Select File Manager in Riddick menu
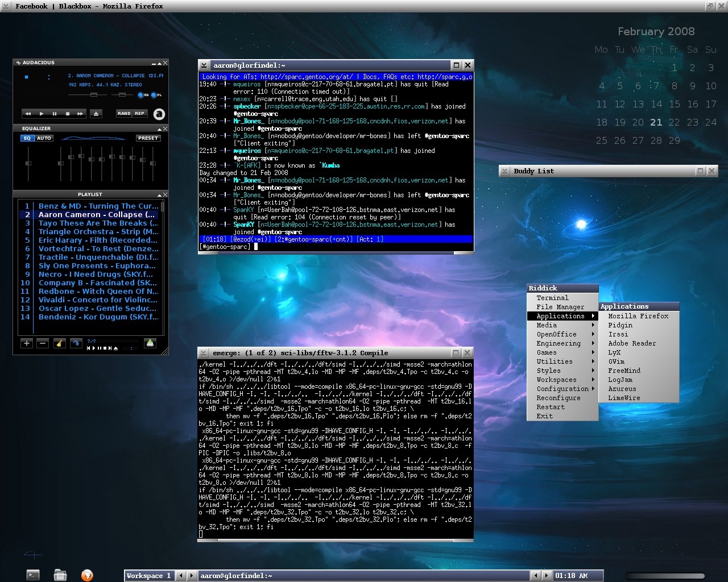 click(562, 307)
